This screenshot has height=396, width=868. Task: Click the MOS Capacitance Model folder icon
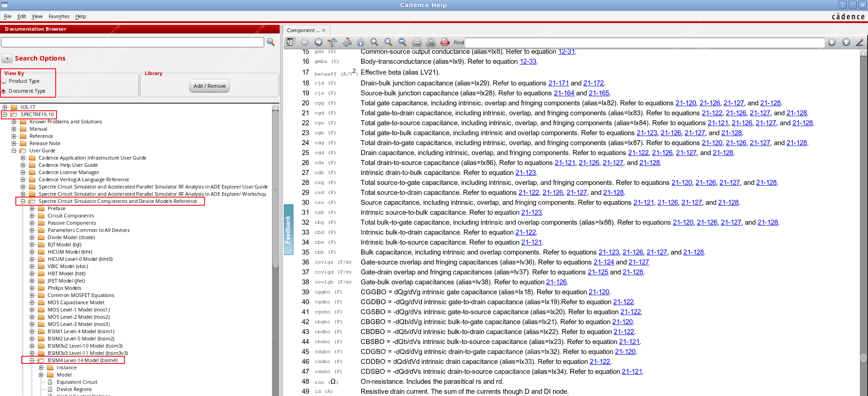pyautogui.click(x=41, y=302)
